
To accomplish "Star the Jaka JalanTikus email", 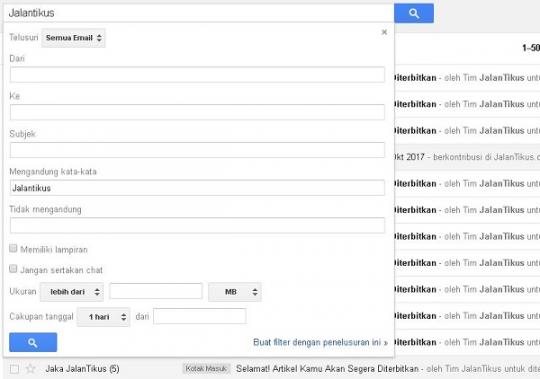I will point(31,369).
